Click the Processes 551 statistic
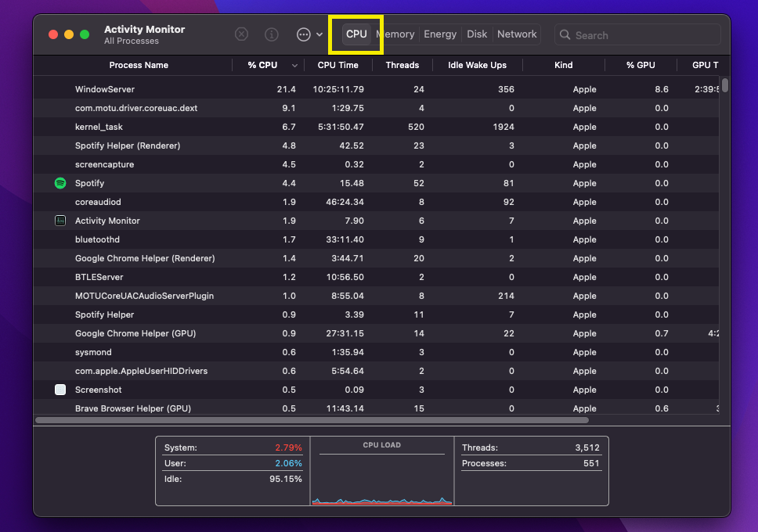Viewport: 758px width, 532px height. pos(531,463)
